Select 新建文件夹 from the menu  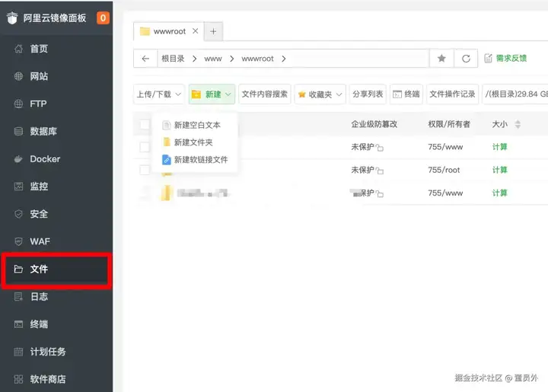(195, 142)
